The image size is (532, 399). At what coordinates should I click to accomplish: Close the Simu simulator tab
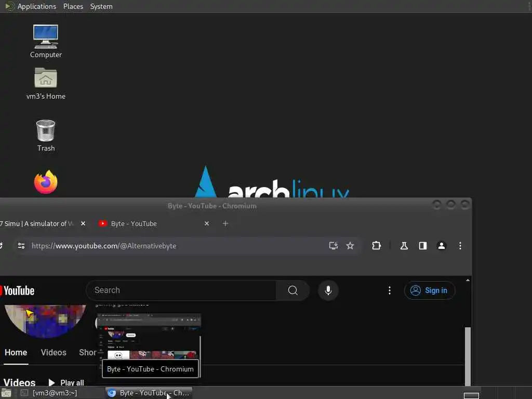tap(83, 223)
